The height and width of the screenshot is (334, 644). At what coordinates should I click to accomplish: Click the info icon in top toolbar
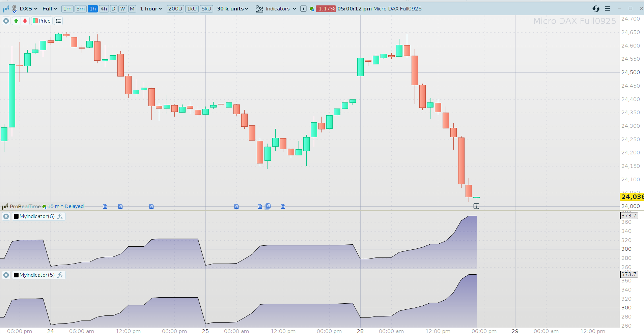303,9
